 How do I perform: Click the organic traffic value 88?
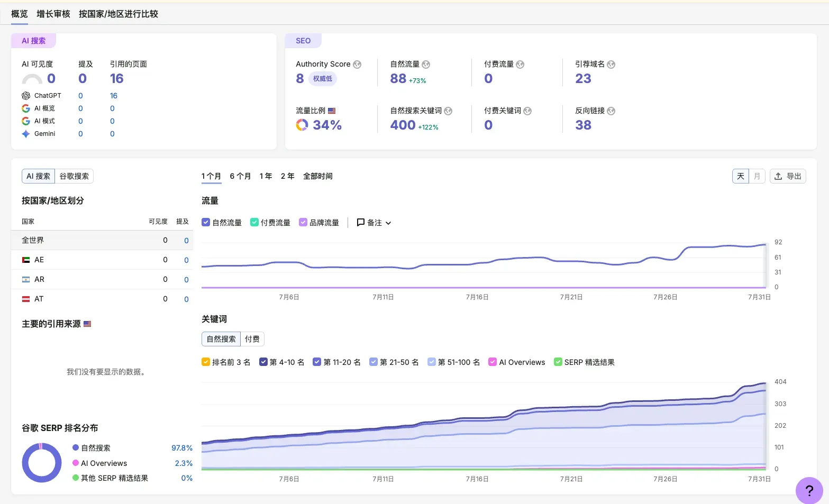pyautogui.click(x=398, y=79)
